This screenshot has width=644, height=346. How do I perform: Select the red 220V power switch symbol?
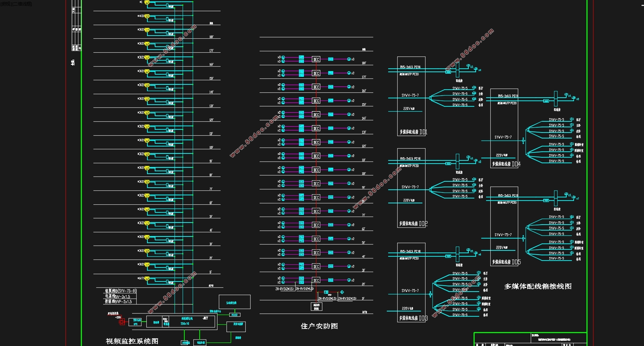122,322
